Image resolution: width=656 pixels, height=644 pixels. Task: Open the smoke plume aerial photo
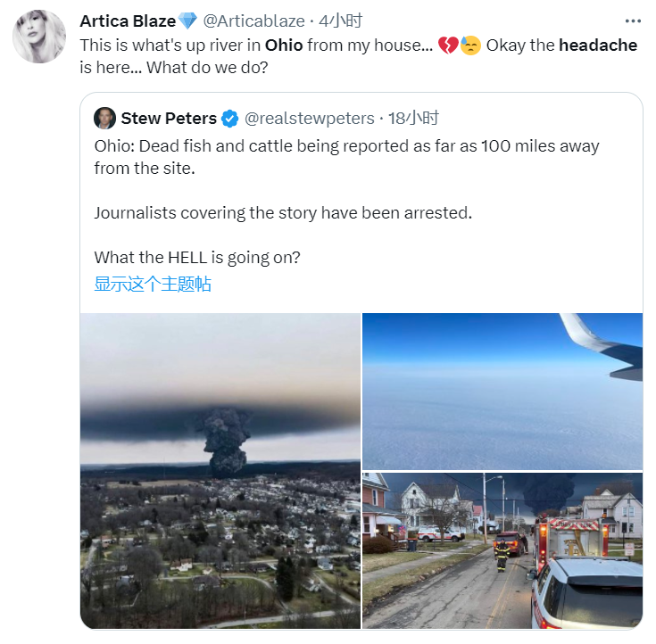tap(220, 470)
